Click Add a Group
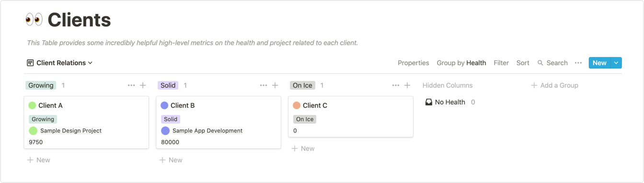 pos(554,85)
